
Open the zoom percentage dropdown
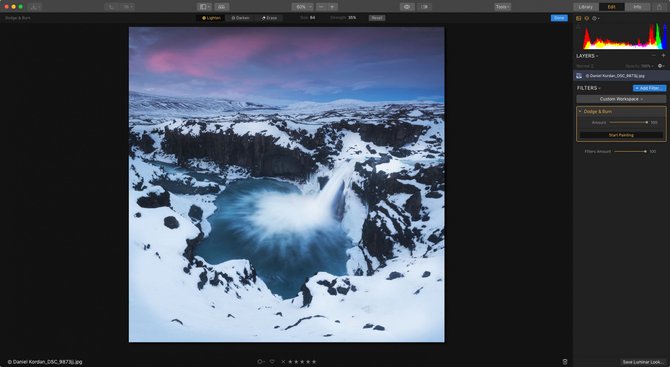(x=303, y=7)
